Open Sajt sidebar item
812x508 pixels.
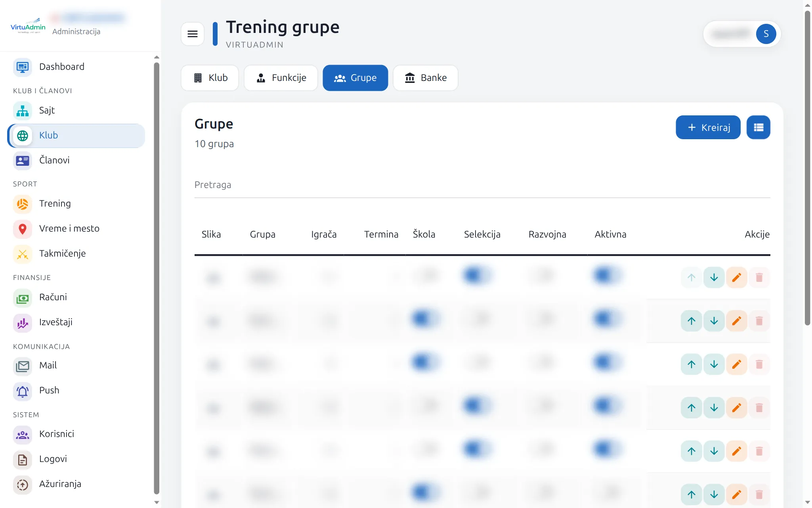pos(76,110)
